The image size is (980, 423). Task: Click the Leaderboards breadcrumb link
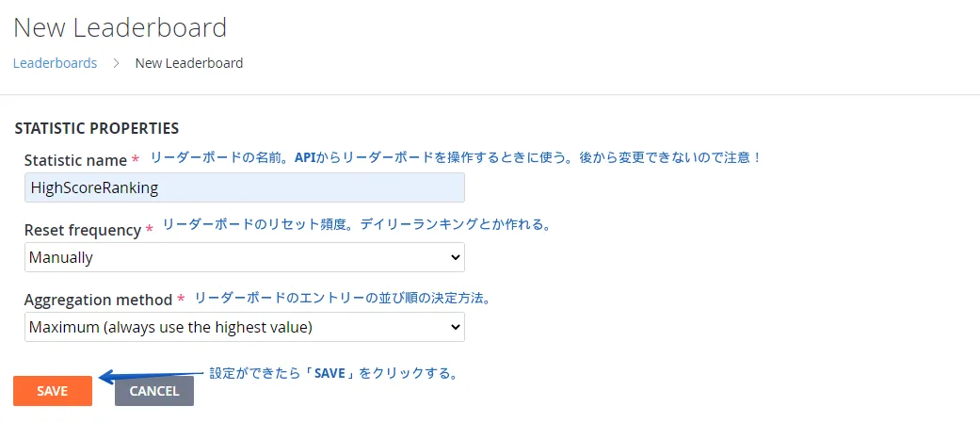pos(55,63)
